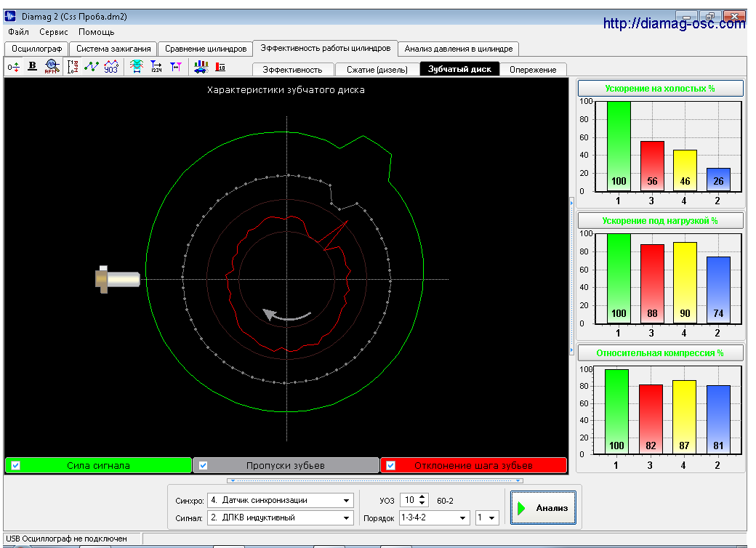Image resolution: width=756 pixels, height=548 pixels.
Task: Toggle the Пропуски зубьев checkbox
Action: (x=203, y=466)
